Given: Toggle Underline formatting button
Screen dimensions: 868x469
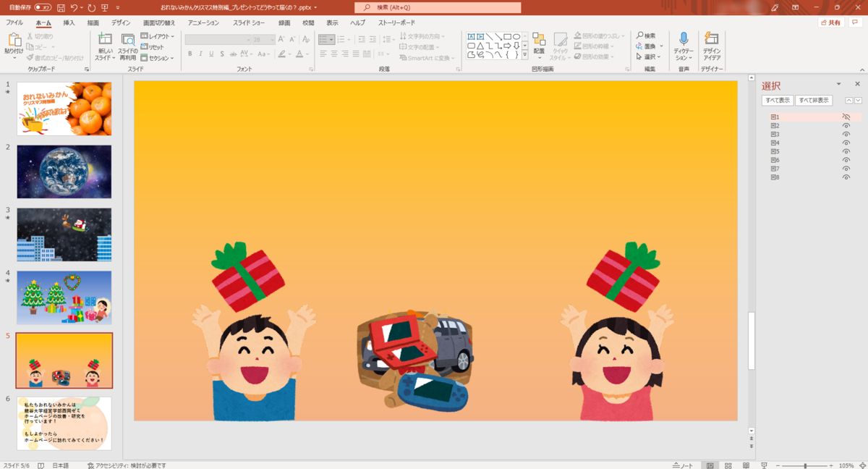Looking at the screenshot, I should (210, 54).
